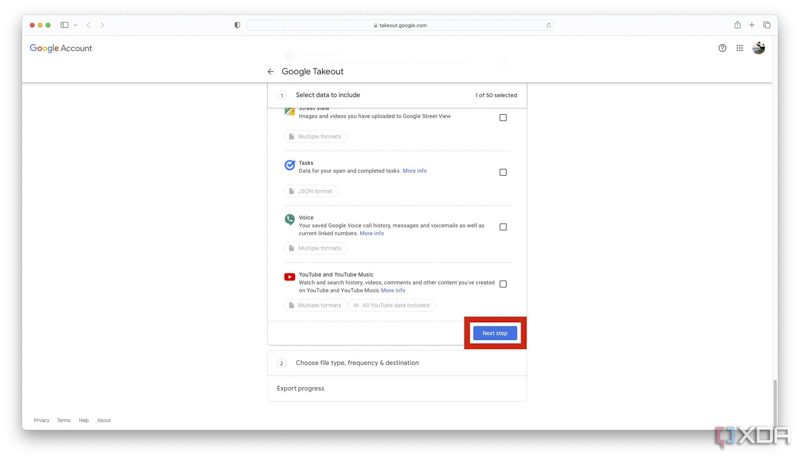Click the Next step button
Viewport: 800px width, 459px height.
click(x=495, y=333)
